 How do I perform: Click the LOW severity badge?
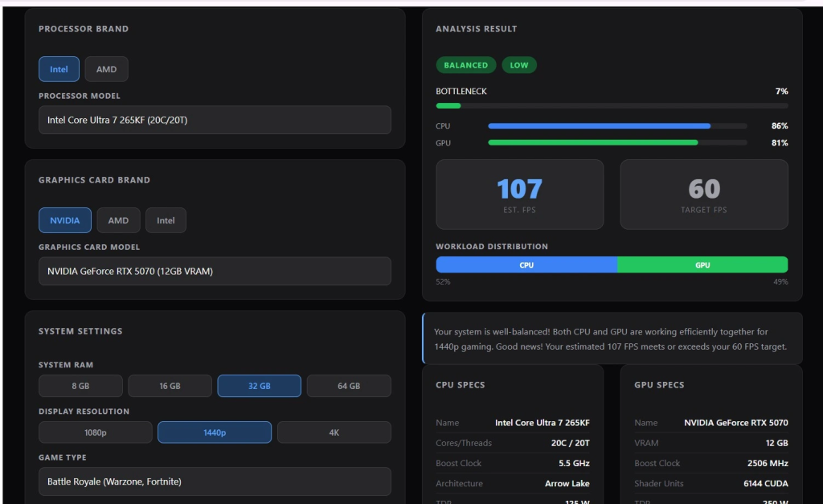pyautogui.click(x=519, y=65)
